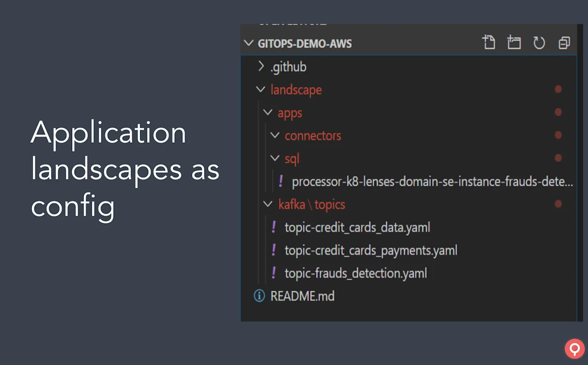Select topic-credit_cards_payments.yaml
This screenshot has width=588, height=365.
(371, 250)
